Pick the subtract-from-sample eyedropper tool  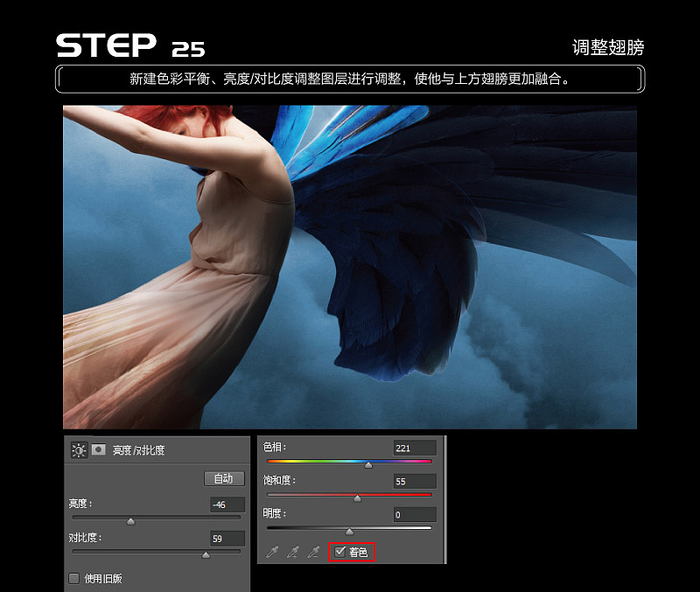click(313, 553)
